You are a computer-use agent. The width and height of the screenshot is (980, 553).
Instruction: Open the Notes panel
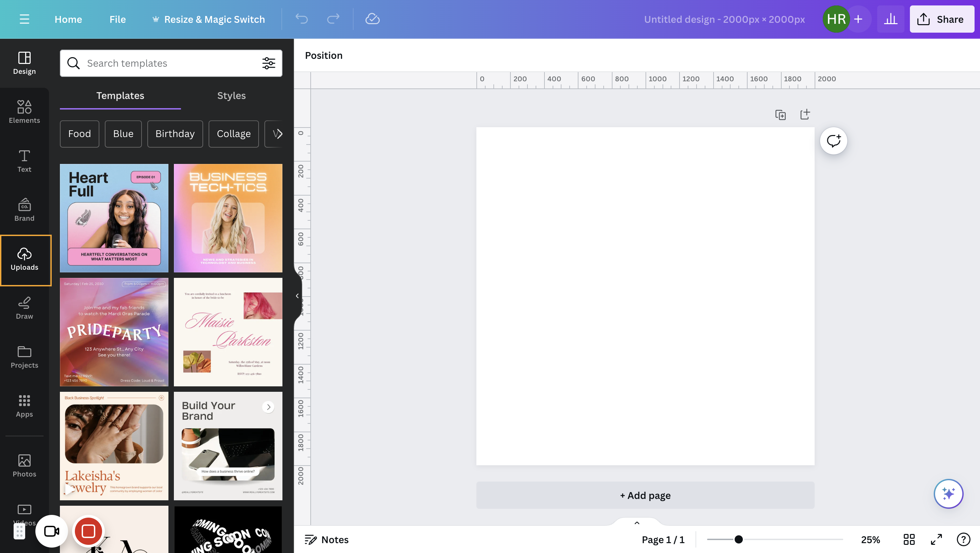click(326, 539)
